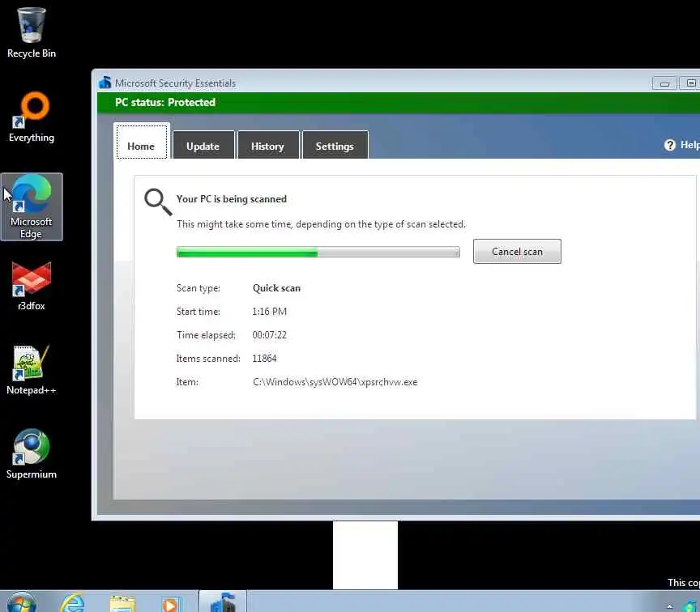Click the Help question mark icon

(670, 145)
